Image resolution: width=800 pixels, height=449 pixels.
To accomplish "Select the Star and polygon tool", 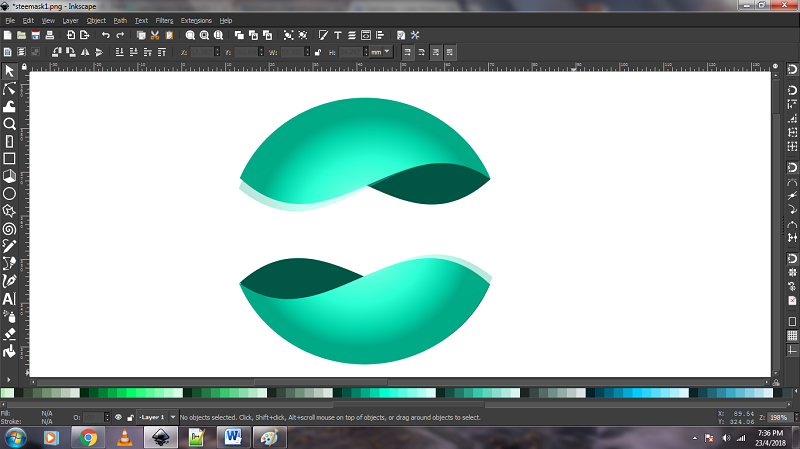I will click(9, 211).
